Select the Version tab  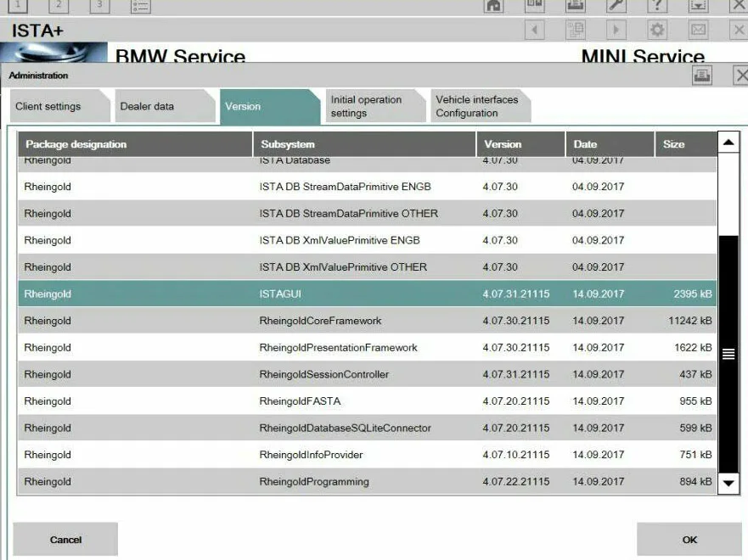tap(268, 107)
